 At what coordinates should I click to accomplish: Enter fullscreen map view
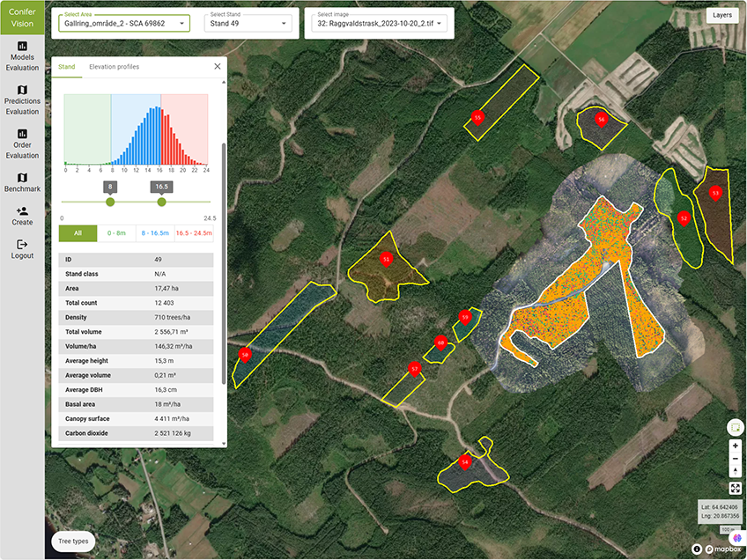735,488
